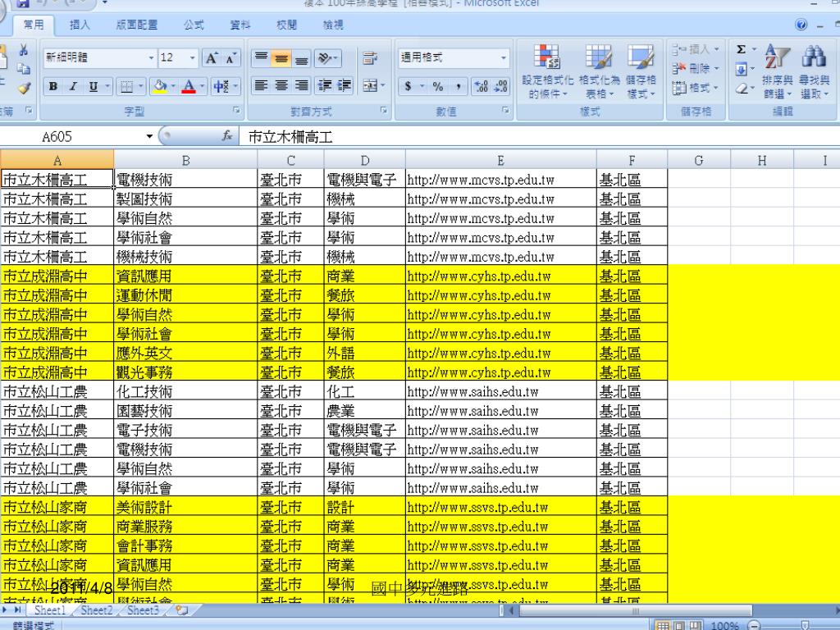Viewport: 840px width, 630px height.
Task: Switch to the 插入 ribbon tab
Action: 80,25
